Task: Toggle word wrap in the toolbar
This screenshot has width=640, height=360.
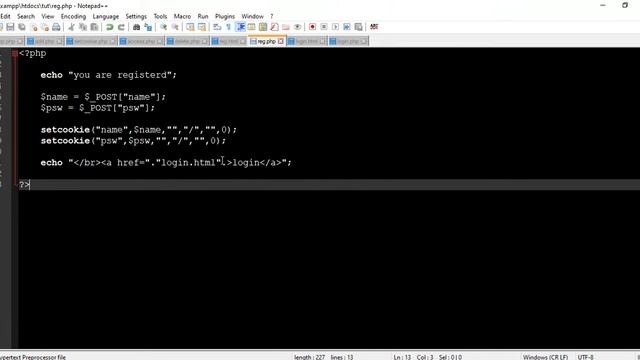Action: [217, 27]
